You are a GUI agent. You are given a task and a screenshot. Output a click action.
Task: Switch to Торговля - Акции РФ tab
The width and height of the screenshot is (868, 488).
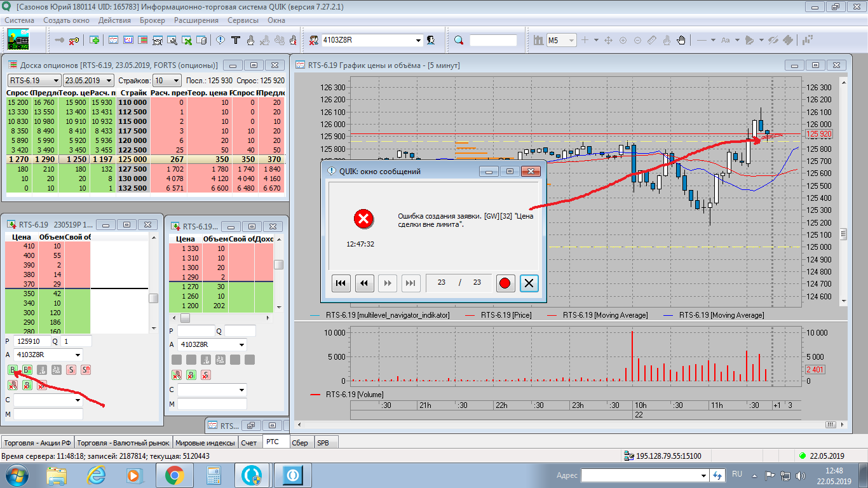tap(37, 443)
